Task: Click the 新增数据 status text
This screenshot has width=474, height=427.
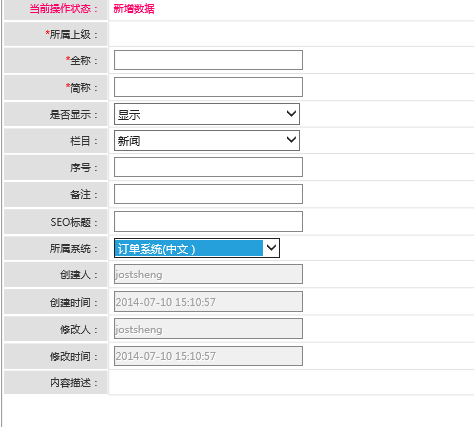Action: (x=134, y=9)
